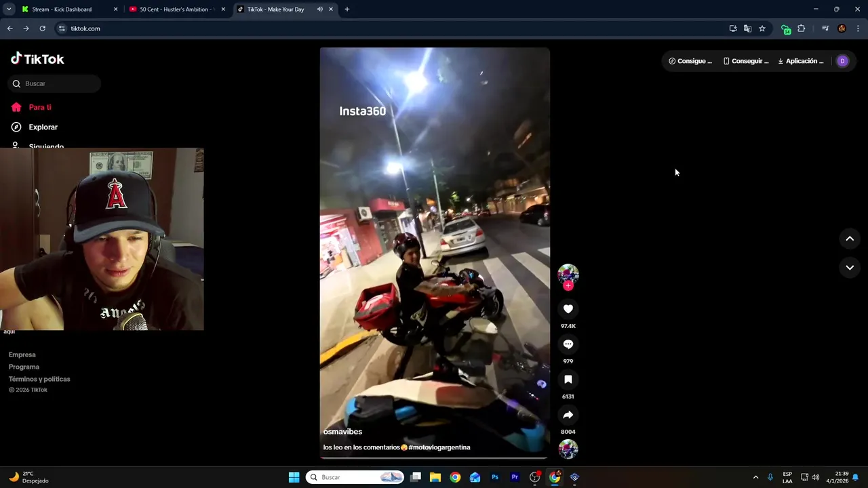Open Task View on the taskbar

416,477
